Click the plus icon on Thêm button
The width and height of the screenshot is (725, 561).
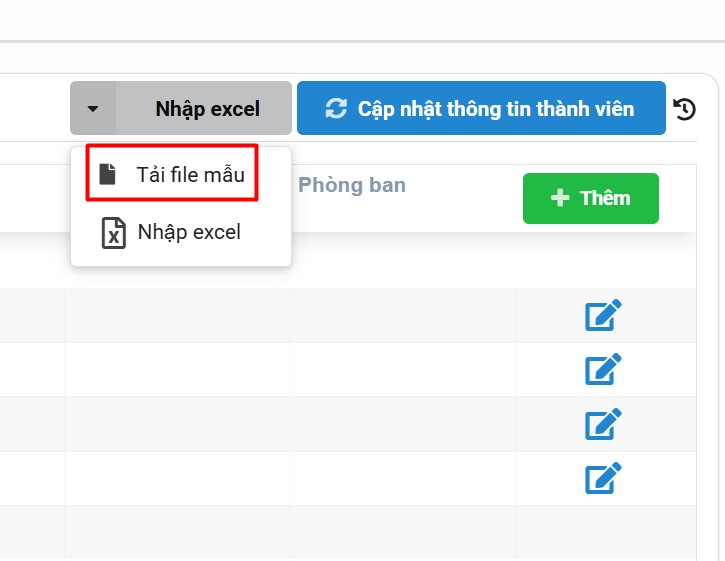(560, 198)
